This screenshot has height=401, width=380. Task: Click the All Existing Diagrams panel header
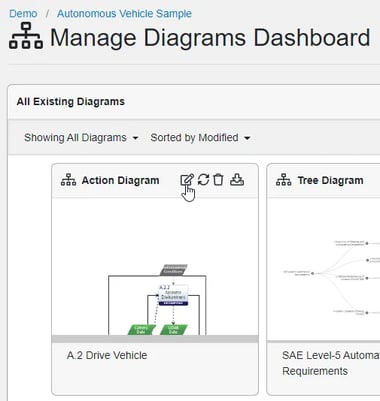[194, 102]
